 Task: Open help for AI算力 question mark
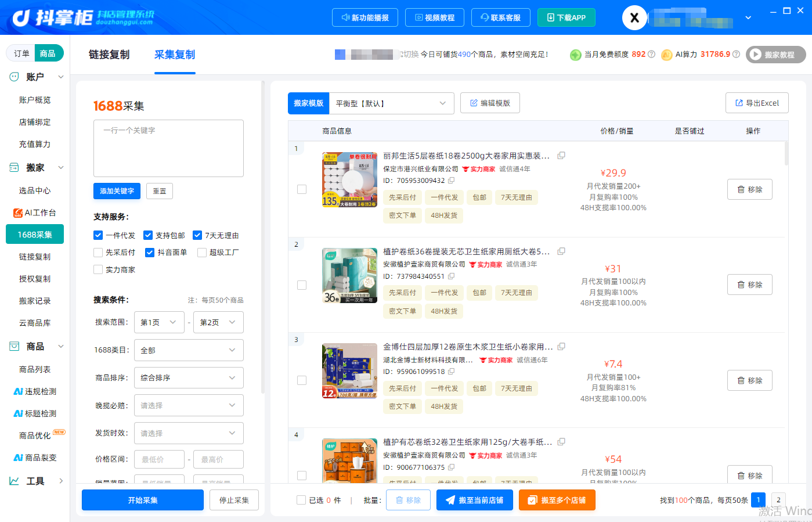(x=737, y=54)
